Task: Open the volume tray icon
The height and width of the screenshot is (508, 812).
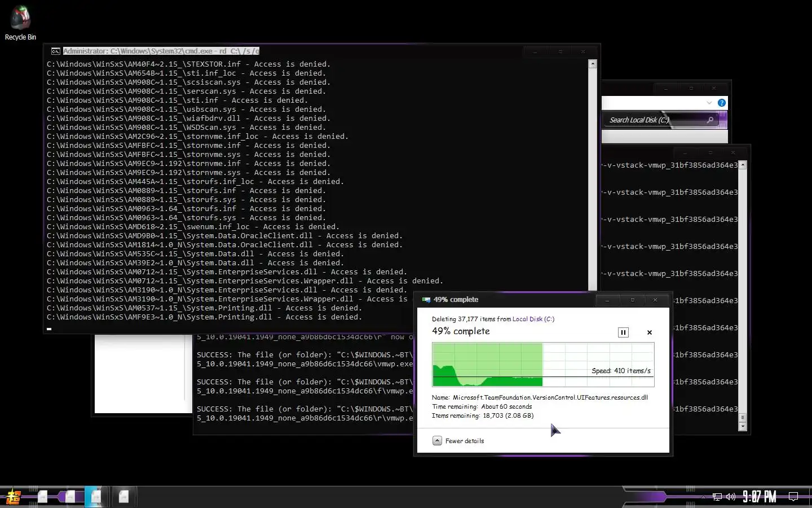Action: 731,497
